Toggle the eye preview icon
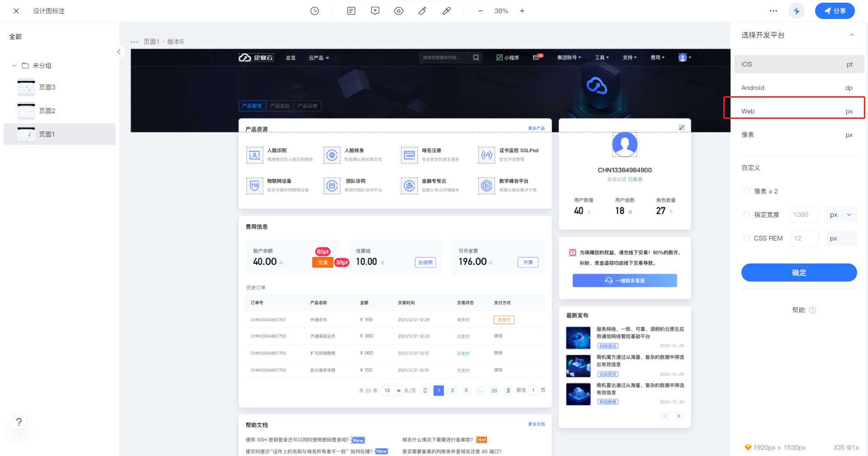Screen dimensions: 868x456 point(399,11)
